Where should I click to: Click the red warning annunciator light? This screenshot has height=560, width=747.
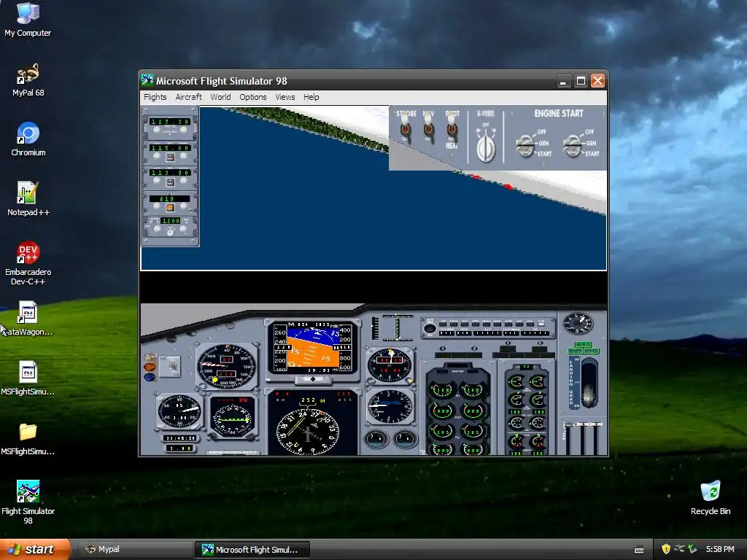[x=150, y=367]
